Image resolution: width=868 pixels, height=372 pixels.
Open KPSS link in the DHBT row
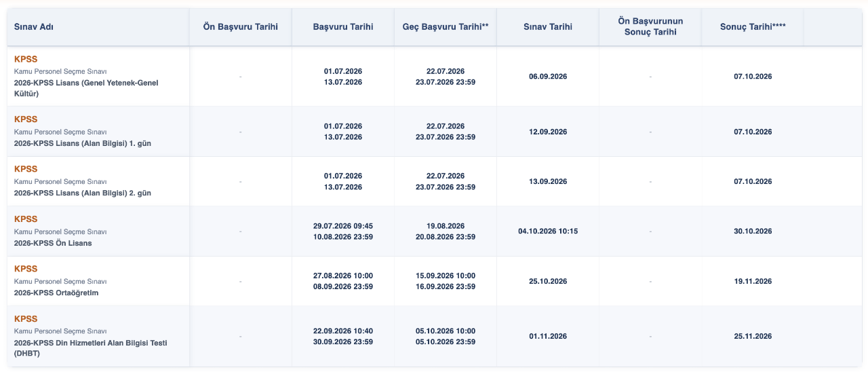(26, 319)
